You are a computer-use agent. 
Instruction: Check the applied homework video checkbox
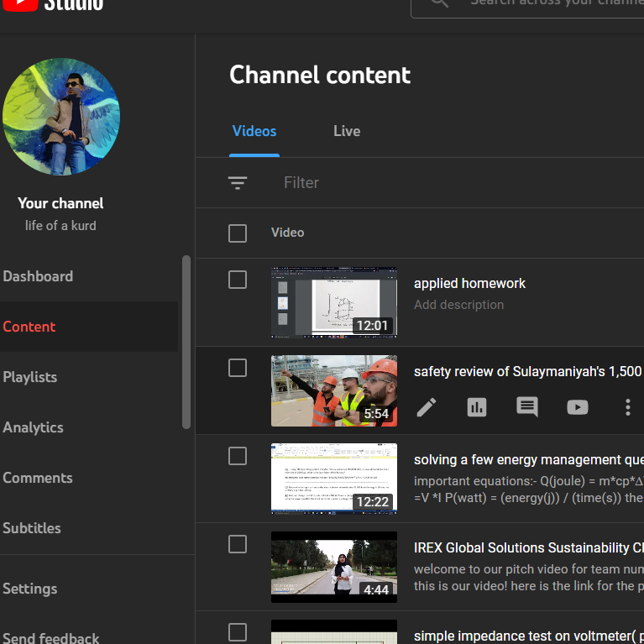pyautogui.click(x=238, y=280)
